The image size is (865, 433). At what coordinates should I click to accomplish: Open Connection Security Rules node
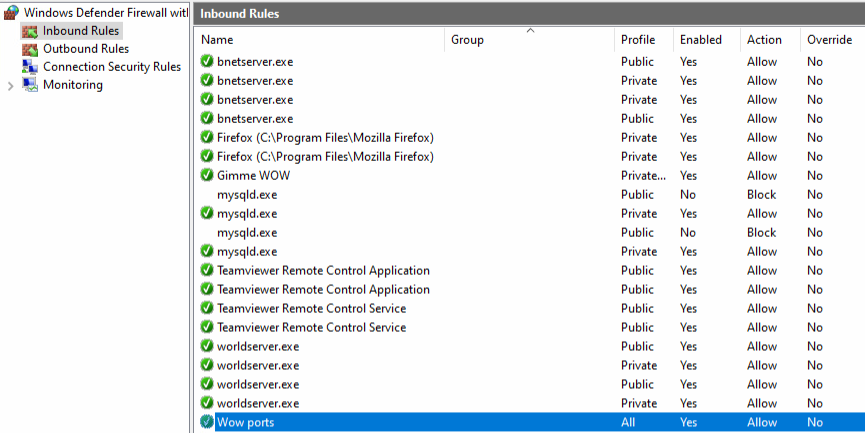point(112,67)
